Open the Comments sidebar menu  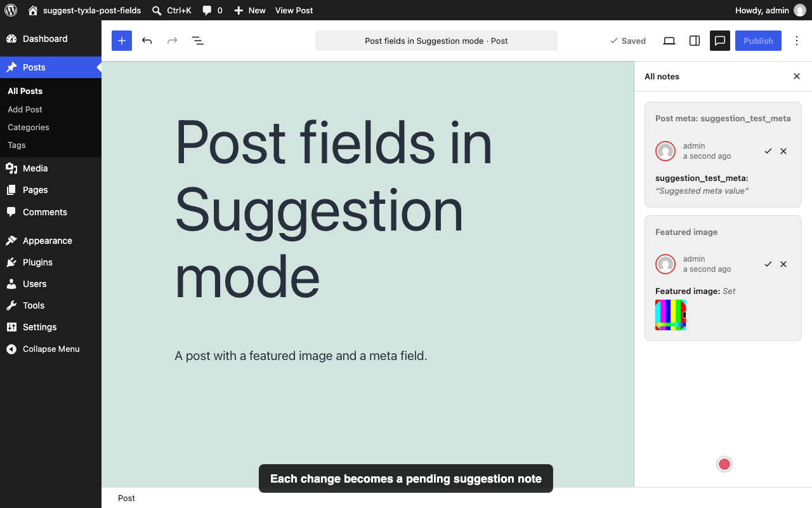(x=51, y=212)
